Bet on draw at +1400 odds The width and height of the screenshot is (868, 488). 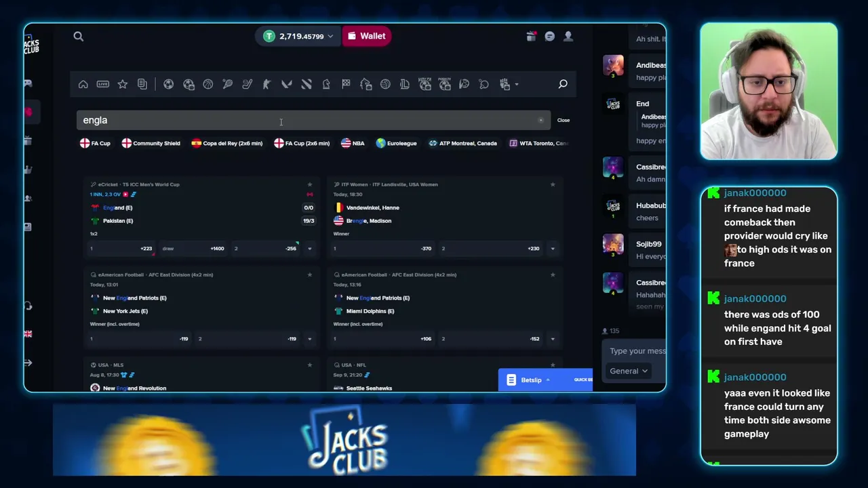coord(193,249)
